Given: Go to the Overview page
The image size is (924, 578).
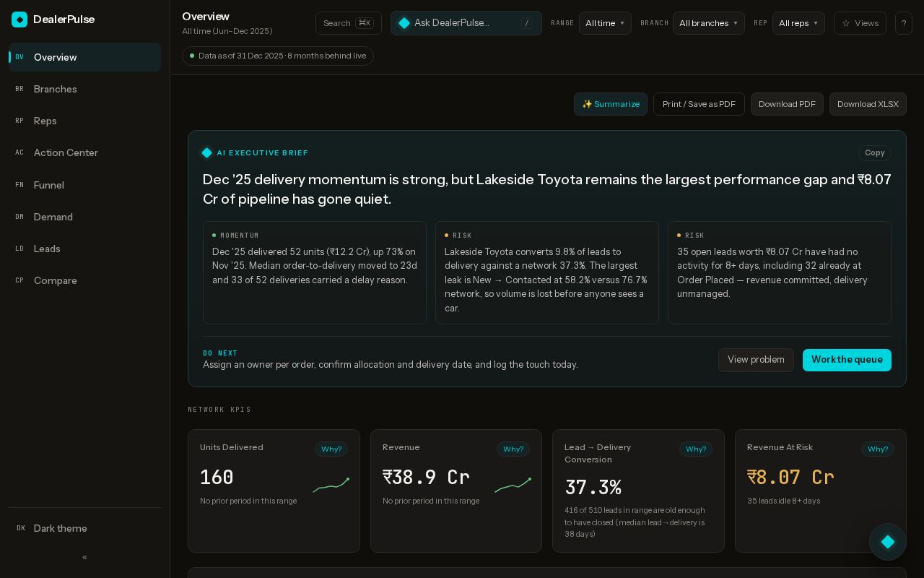Looking at the screenshot, I should click(84, 57).
